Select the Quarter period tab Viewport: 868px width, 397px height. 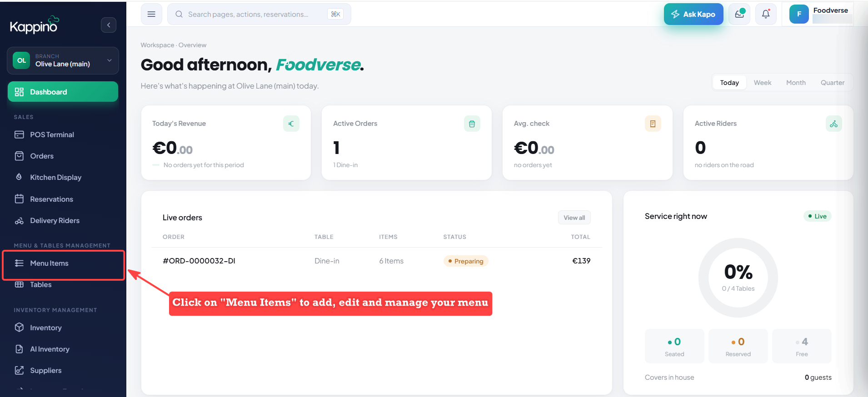coord(833,83)
